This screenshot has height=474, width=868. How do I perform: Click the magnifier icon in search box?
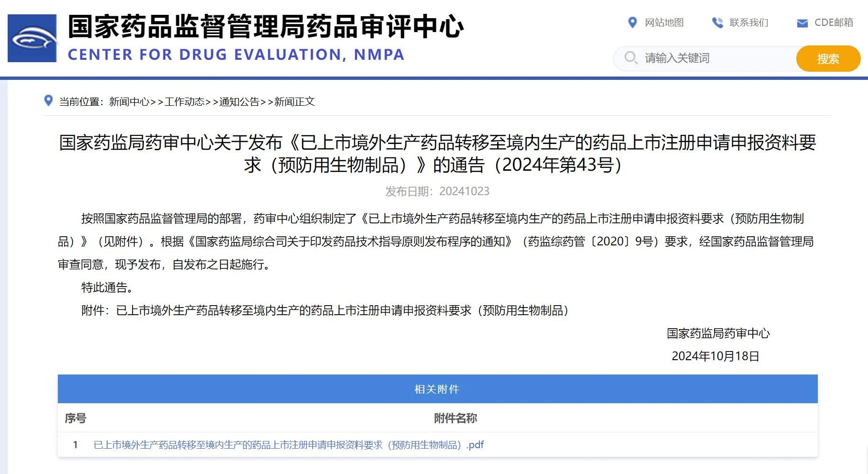coord(631,58)
